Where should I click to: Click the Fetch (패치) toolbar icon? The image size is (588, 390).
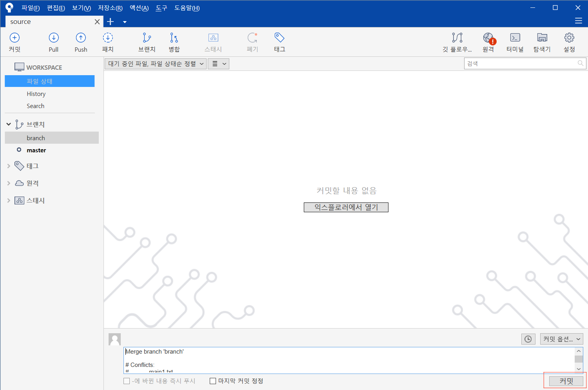[108, 38]
